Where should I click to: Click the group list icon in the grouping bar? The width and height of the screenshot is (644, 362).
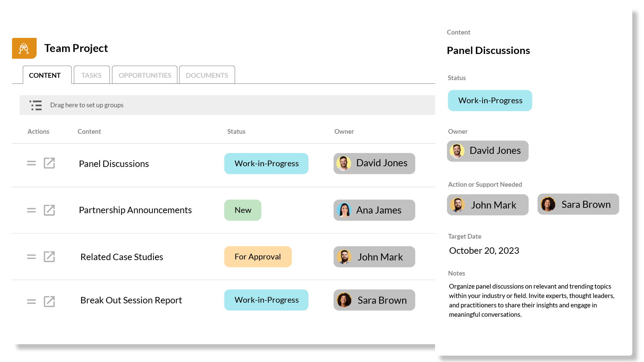tap(36, 105)
